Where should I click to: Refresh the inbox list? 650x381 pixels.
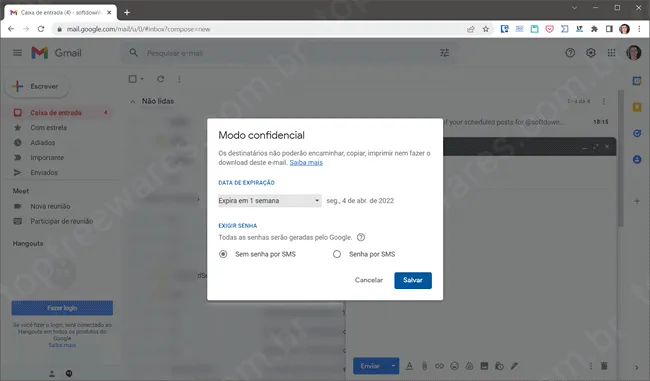(x=160, y=79)
